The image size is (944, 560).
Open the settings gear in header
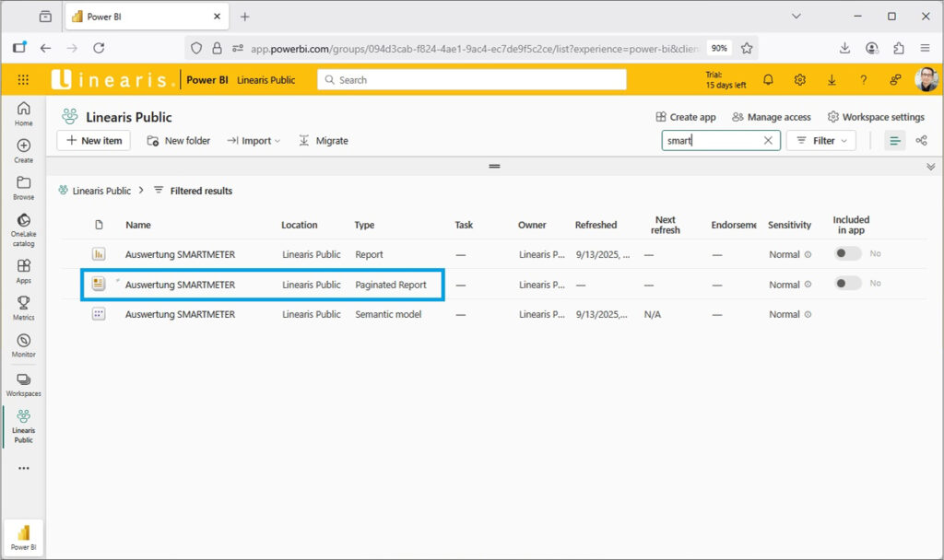pos(800,80)
